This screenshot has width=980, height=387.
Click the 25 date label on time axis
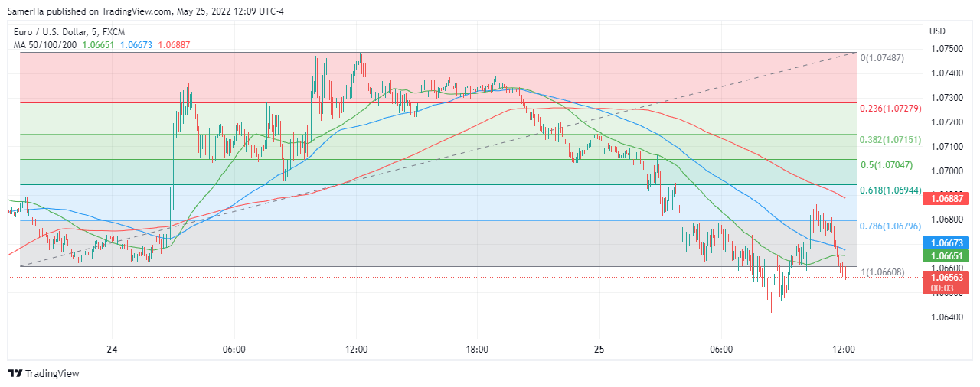point(599,350)
